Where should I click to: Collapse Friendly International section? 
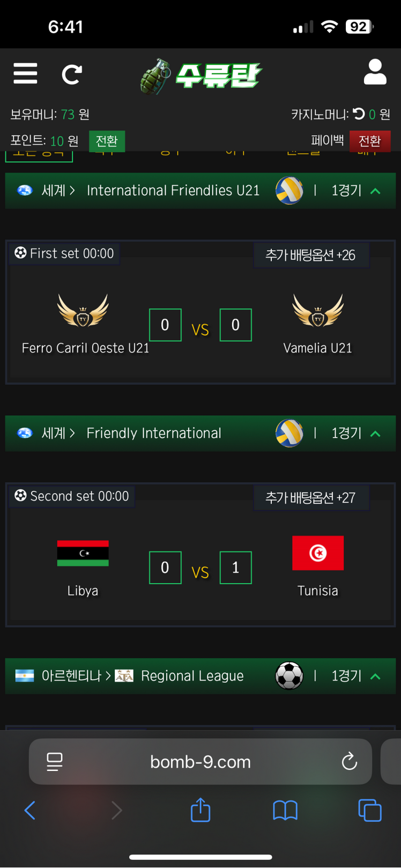(x=375, y=433)
